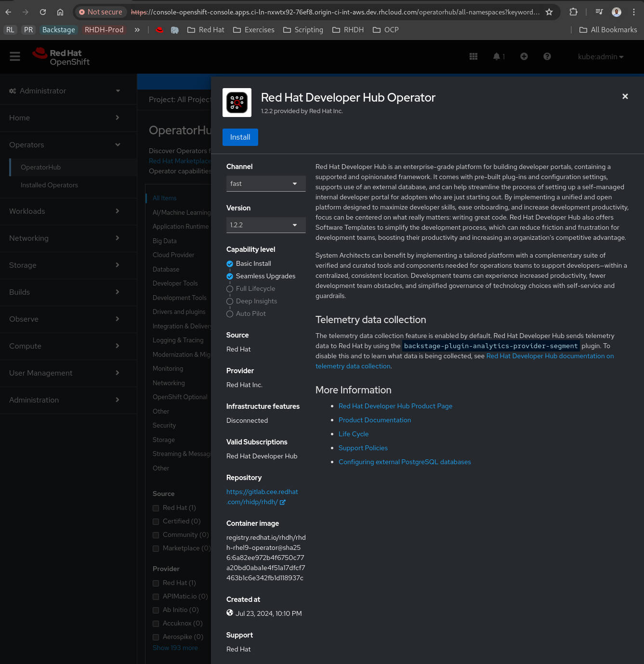Viewport: 644px width, 664px height.
Task: Reload the page with the browser refresh icon
Action: tap(43, 12)
